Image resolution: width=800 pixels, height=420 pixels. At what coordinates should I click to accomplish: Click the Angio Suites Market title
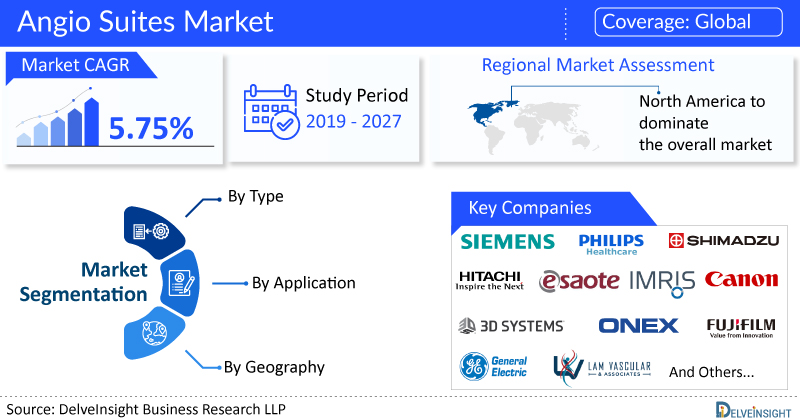pyautogui.click(x=145, y=22)
